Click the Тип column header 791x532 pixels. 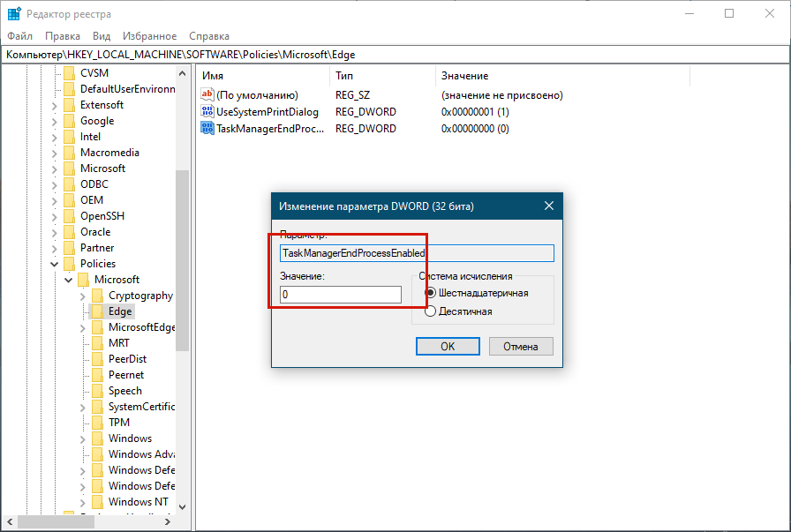383,76
